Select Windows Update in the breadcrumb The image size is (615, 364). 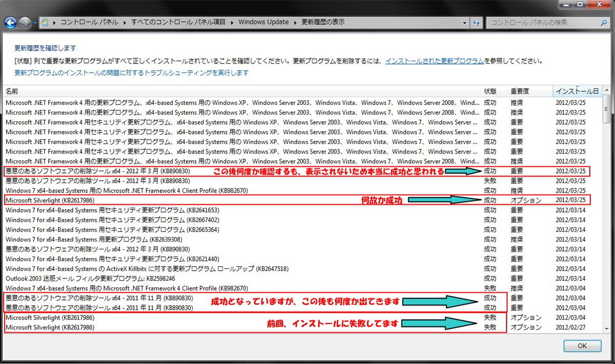(263, 23)
